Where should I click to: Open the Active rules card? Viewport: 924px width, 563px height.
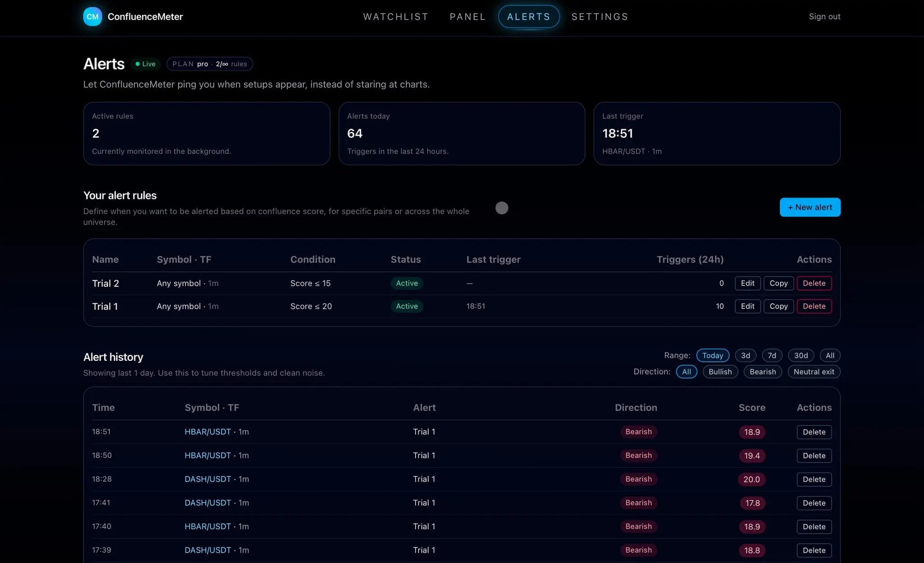[x=207, y=134]
